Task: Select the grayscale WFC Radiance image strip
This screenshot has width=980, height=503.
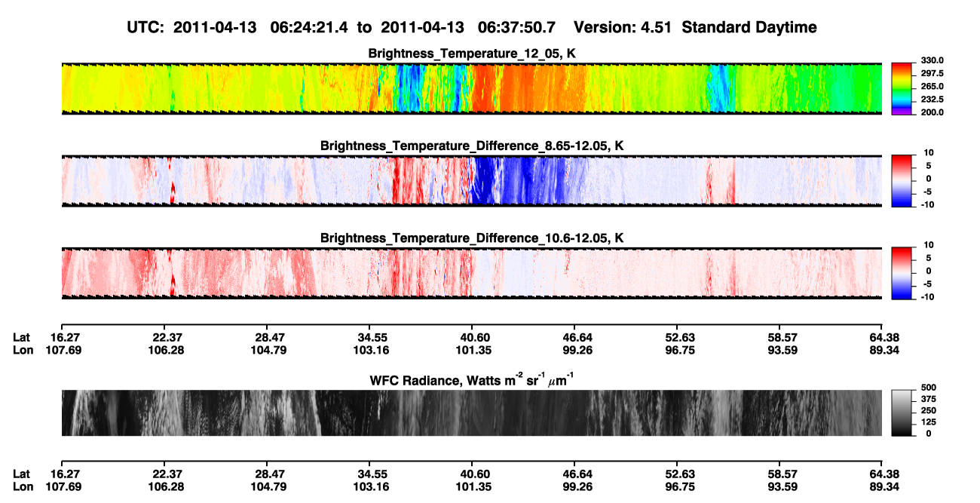Action: tap(471, 413)
